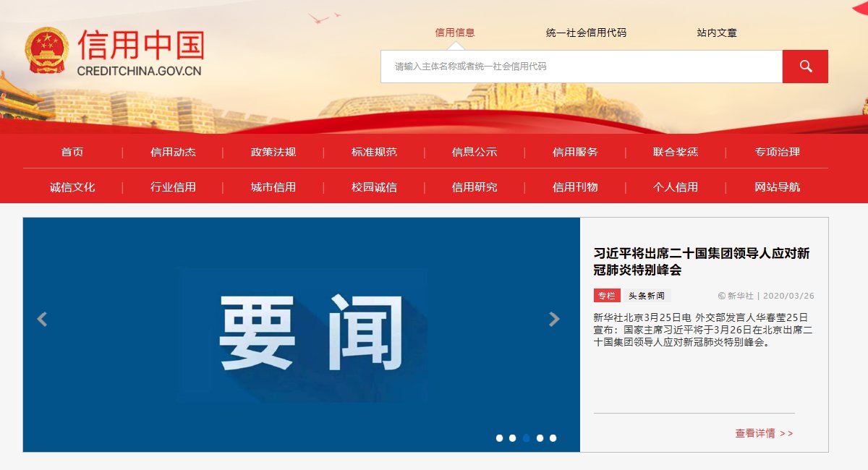Open 网站导航 menu item
This screenshot has height=470, width=868.
pyautogui.click(x=778, y=187)
